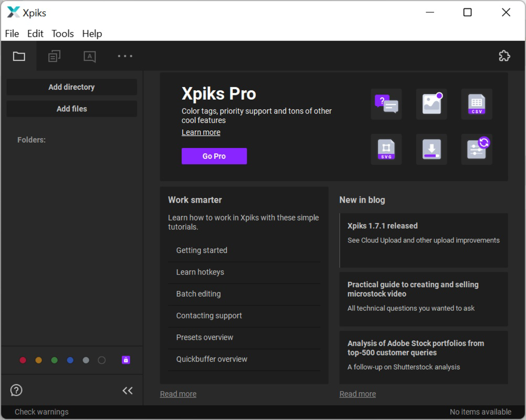Follow the Learn more link
The width and height of the screenshot is (526, 420).
point(201,132)
